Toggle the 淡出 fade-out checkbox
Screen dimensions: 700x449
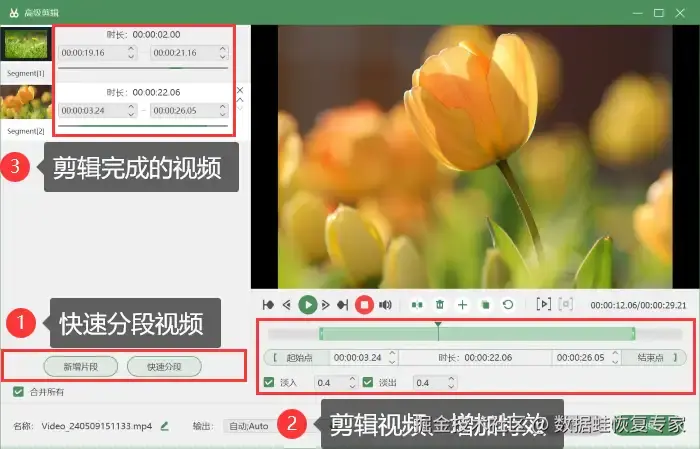click(368, 382)
